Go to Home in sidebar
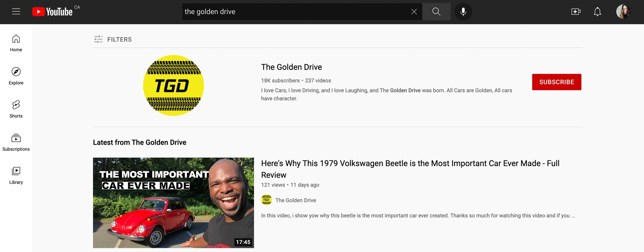This screenshot has width=644, height=252. (x=16, y=43)
